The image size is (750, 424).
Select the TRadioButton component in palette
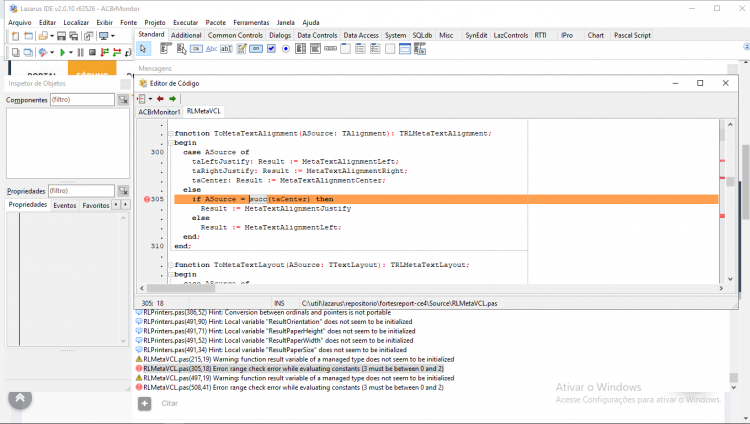click(x=286, y=49)
